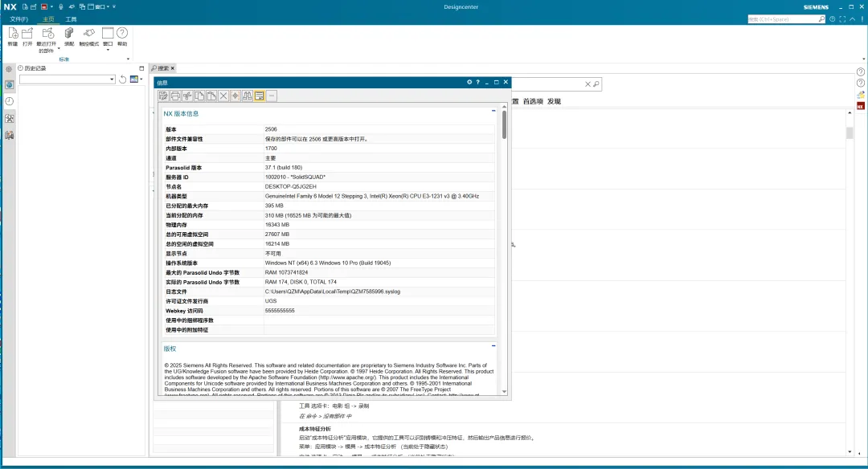The height and width of the screenshot is (469, 868).
Task: Close the 搜索 tab with its X
Action: click(173, 68)
